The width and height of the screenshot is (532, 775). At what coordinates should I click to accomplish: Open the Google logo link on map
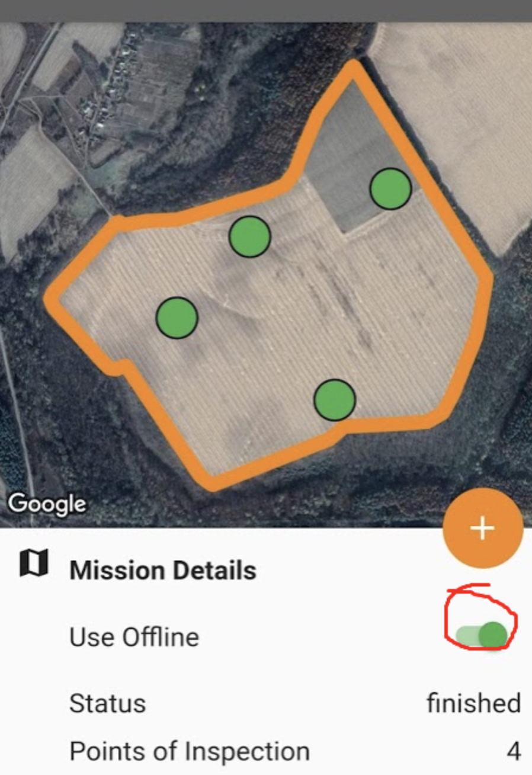[x=47, y=504]
